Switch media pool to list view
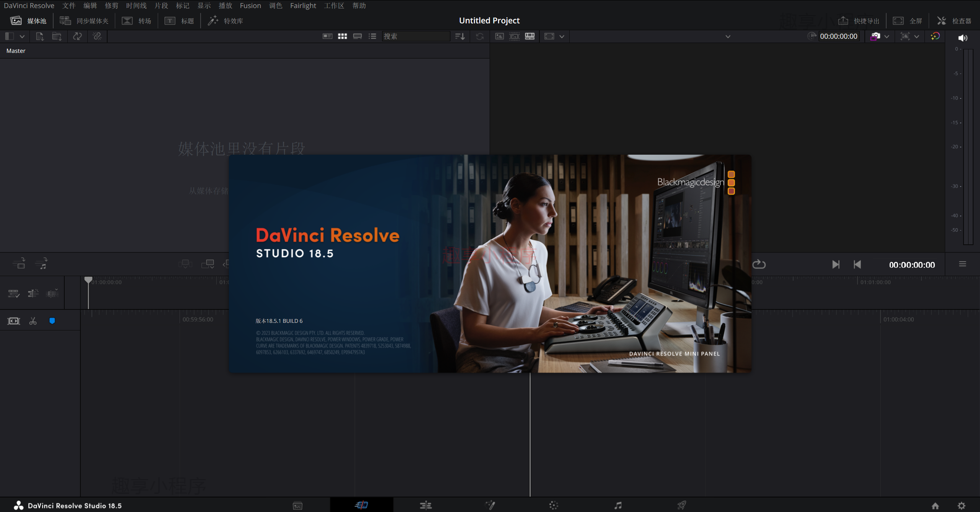The image size is (980, 512). (372, 36)
